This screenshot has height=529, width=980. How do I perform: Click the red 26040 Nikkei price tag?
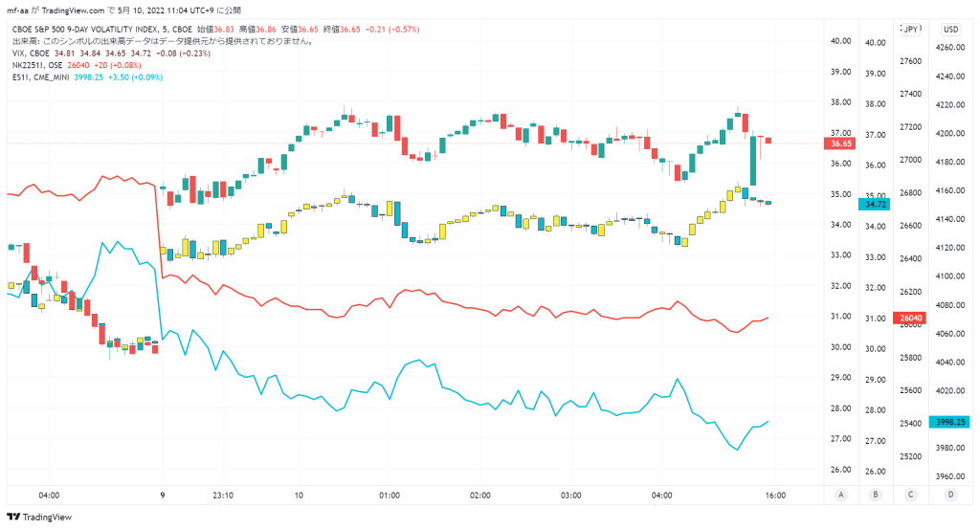911,318
